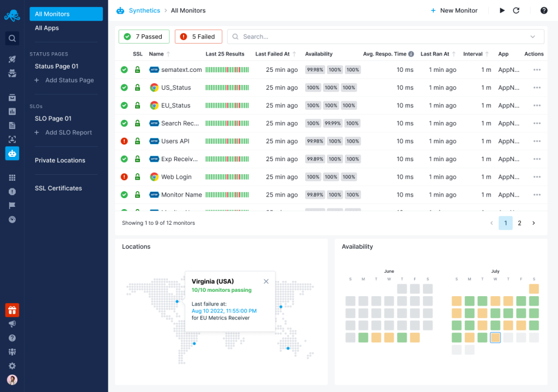Click the Monitor Name row title

[x=181, y=194]
